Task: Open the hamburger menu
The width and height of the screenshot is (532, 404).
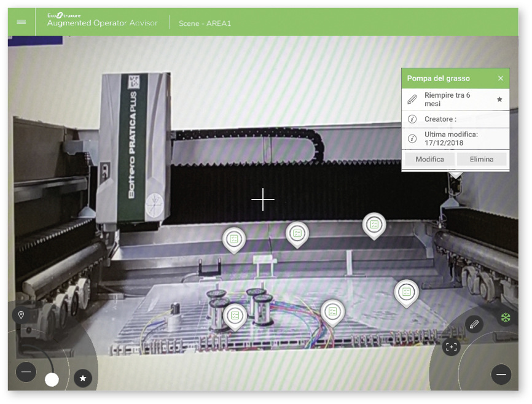Action: point(22,22)
